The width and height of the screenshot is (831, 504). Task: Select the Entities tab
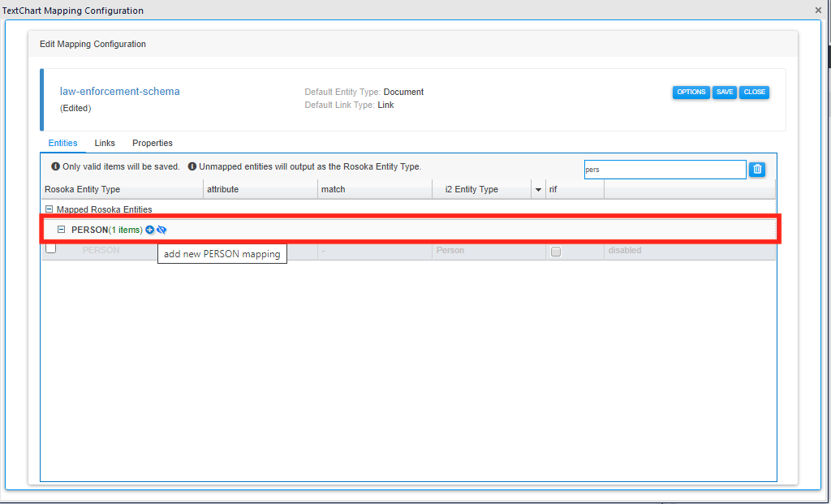(62, 143)
